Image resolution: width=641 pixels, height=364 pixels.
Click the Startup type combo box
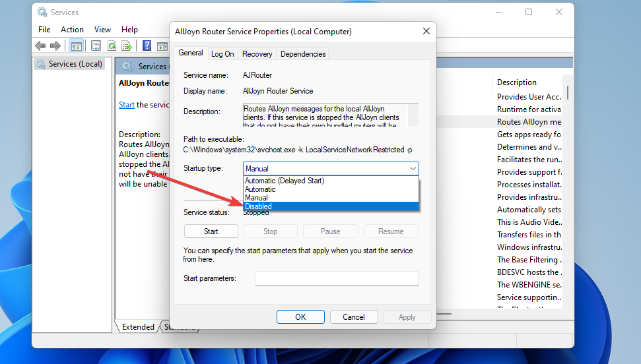tap(331, 168)
